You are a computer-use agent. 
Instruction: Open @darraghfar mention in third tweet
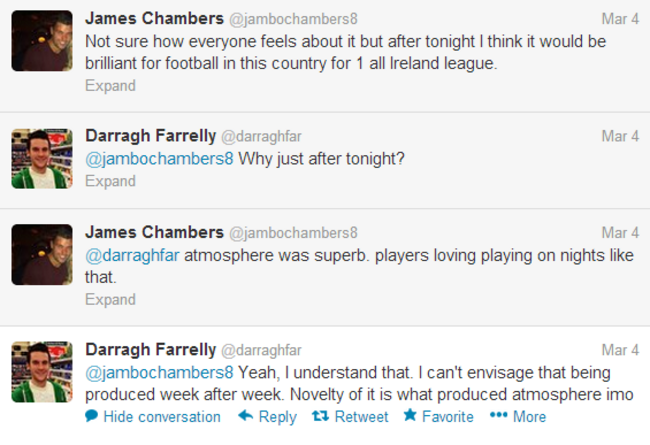click(132, 255)
